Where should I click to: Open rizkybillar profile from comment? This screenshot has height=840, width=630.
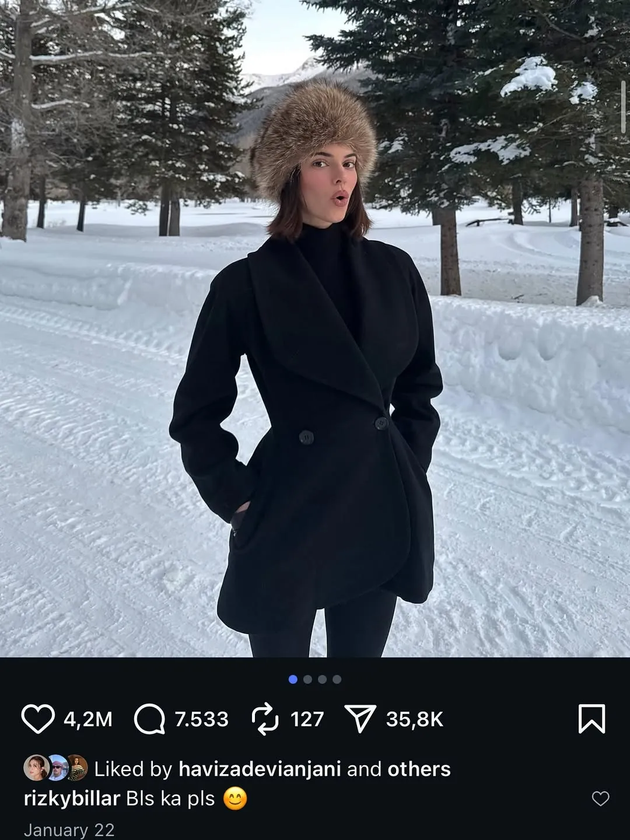(72, 799)
